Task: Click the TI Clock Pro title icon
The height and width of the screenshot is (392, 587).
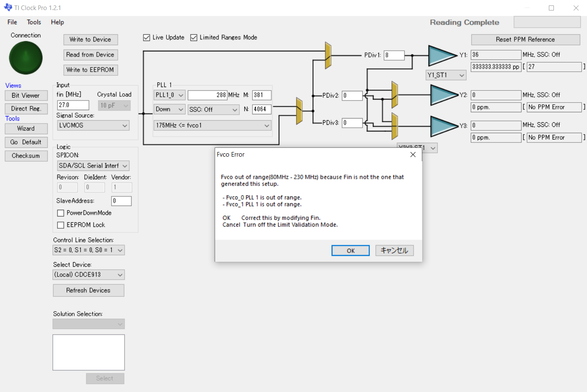Action: (x=8, y=8)
